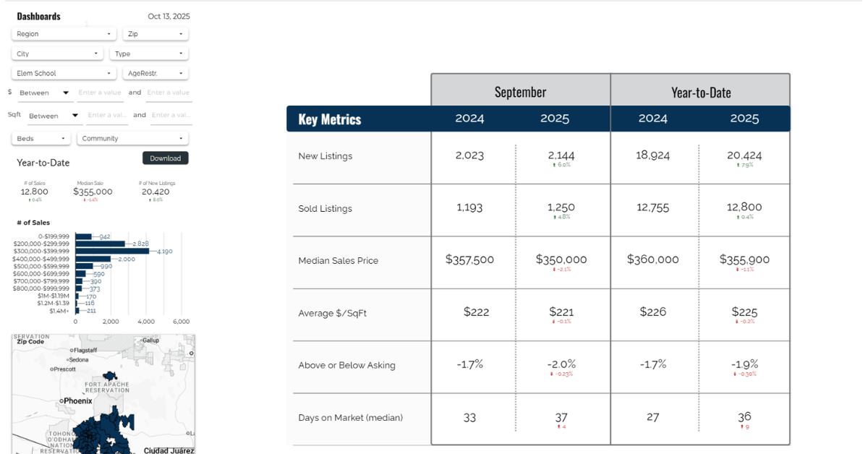Open the Region filter dropdown

pyautogui.click(x=64, y=34)
